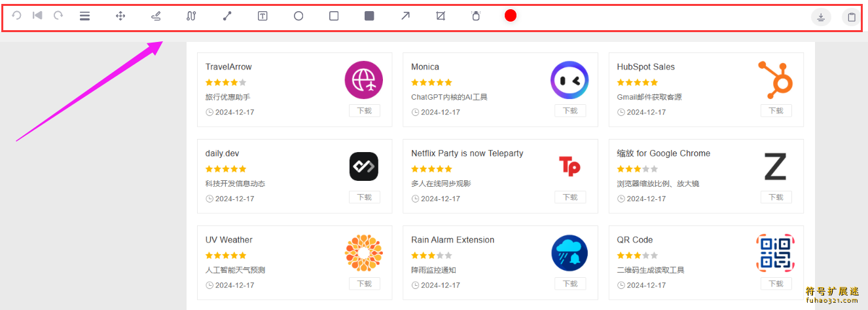Click the Teleparty Tp red logo

(570, 166)
